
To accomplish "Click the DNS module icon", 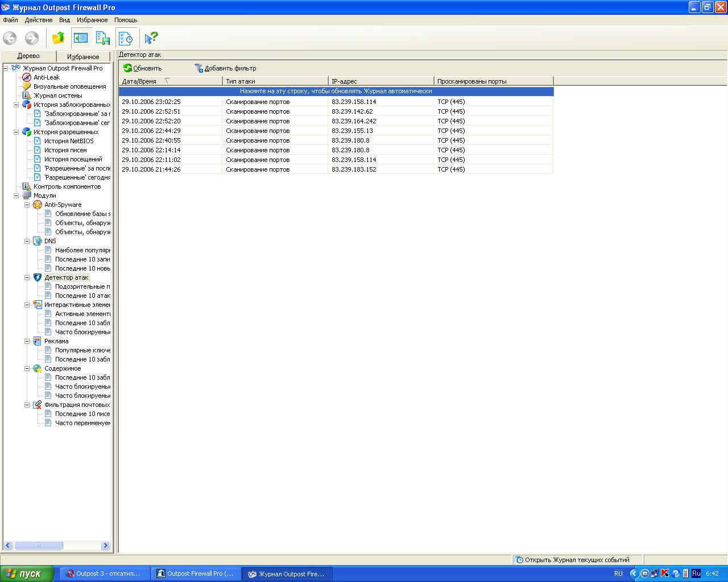I will point(38,241).
